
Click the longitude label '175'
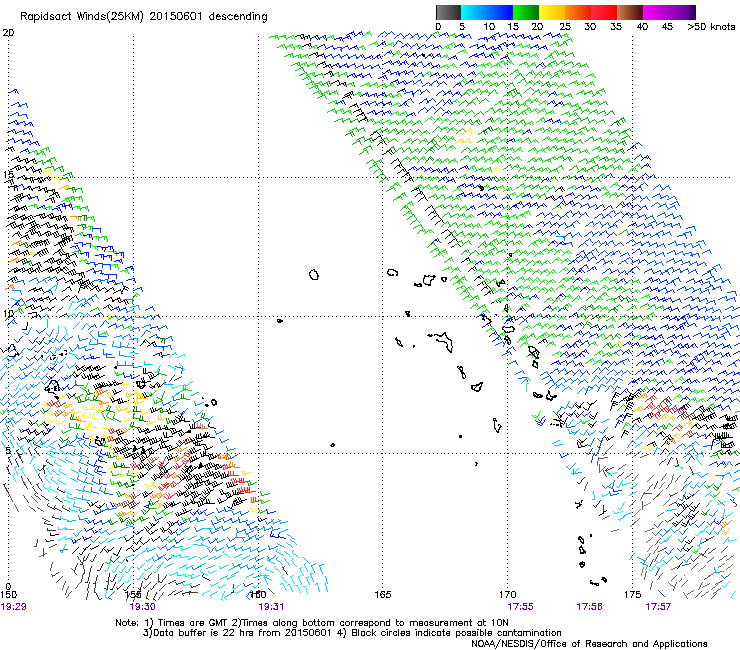coord(632,594)
